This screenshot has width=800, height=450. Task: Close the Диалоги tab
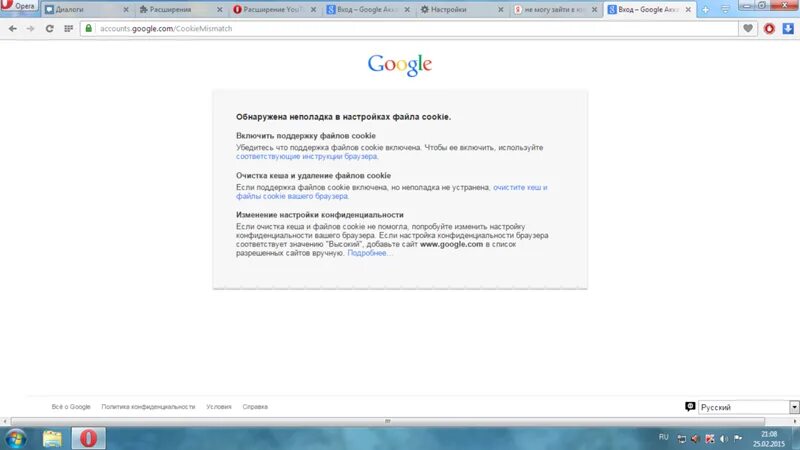(x=126, y=10)
